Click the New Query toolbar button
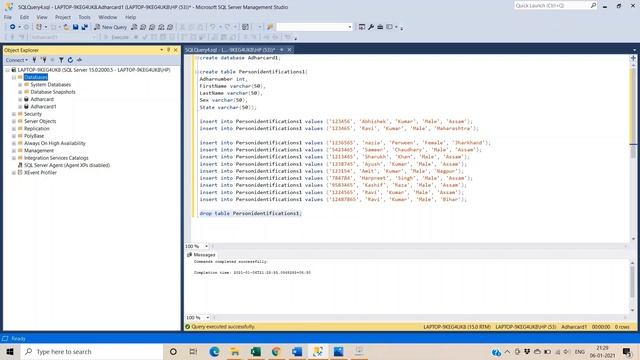This screenshot has height=360, width=640. (111, 27)
